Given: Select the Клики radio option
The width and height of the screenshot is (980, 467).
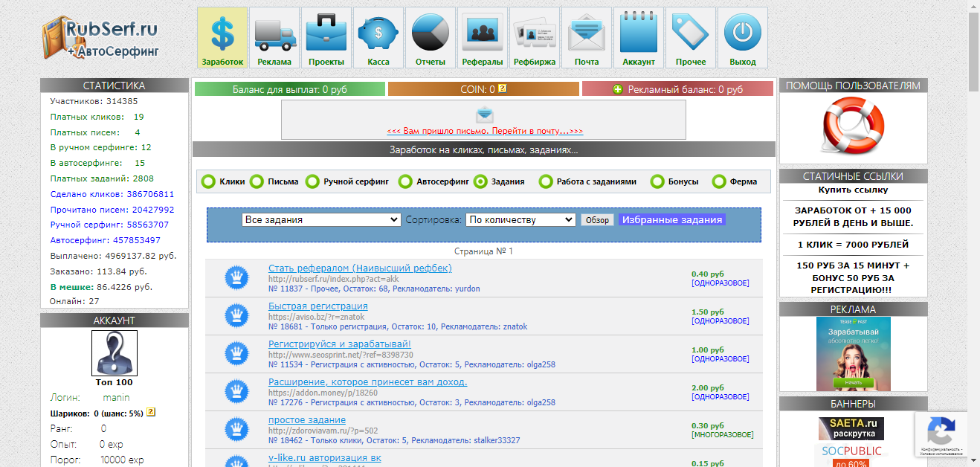Looking at the screenshot, I should pos(209,181).
